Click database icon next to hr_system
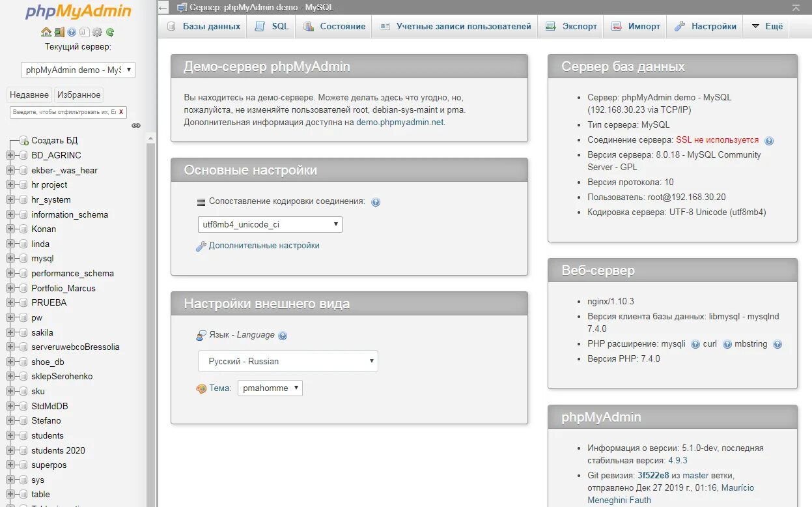The image size is (812, 507). (x=24, y=200)
